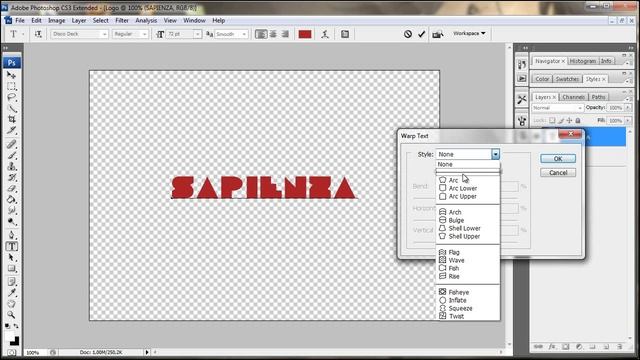Choose Squeeze warp style
Image resolution: width=640 pixels, height=360 pixels.
tap(468, 309)
